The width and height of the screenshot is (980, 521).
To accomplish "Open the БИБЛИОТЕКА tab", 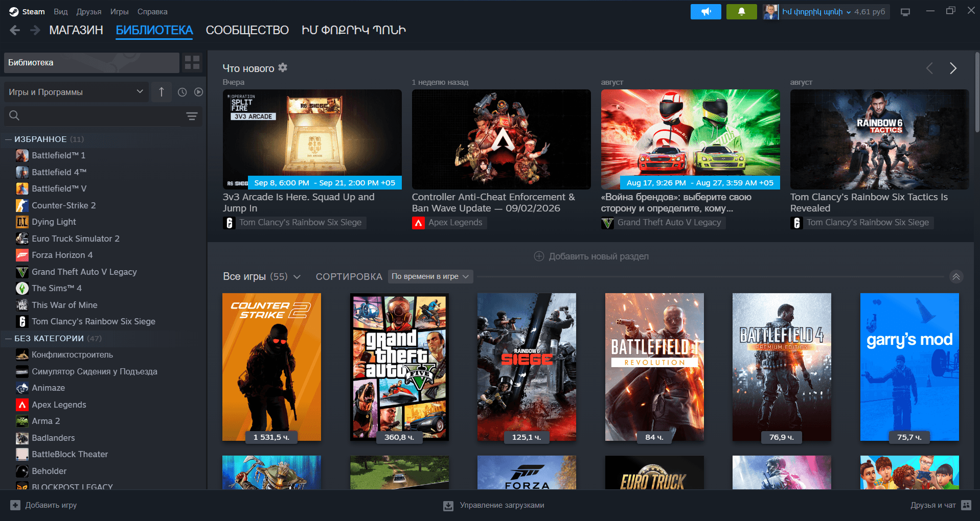I will 154,30.
